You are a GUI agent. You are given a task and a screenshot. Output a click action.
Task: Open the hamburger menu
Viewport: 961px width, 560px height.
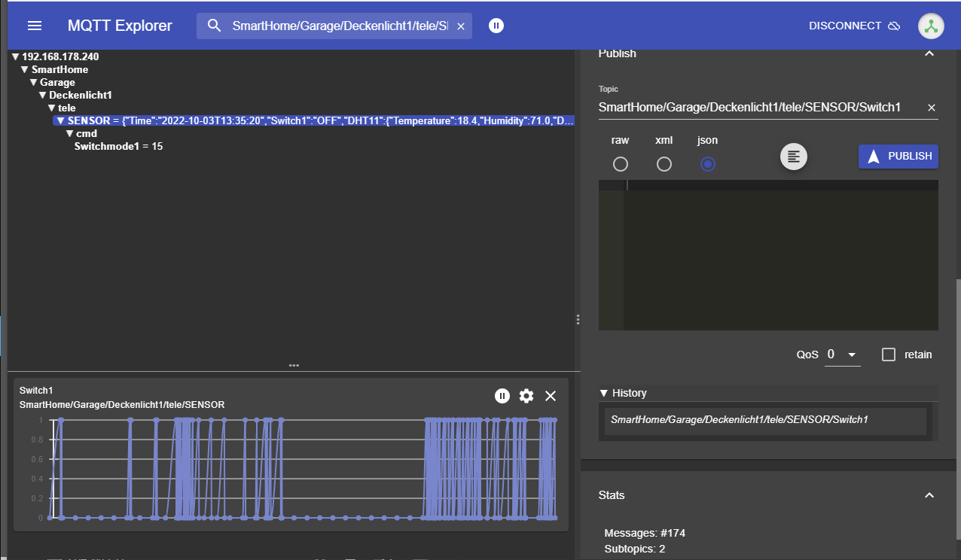[x=35, y=26]
